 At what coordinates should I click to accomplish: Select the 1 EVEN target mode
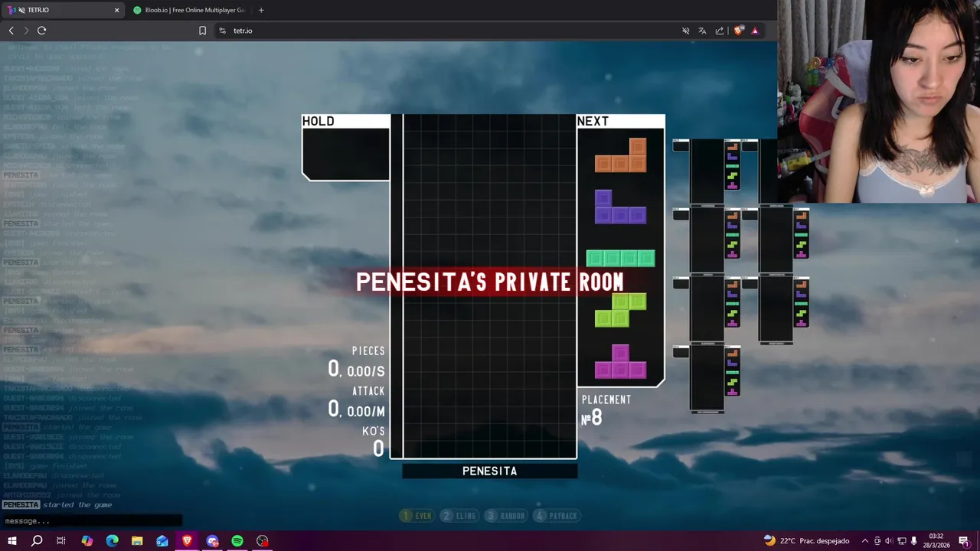(x=416, y=516)
